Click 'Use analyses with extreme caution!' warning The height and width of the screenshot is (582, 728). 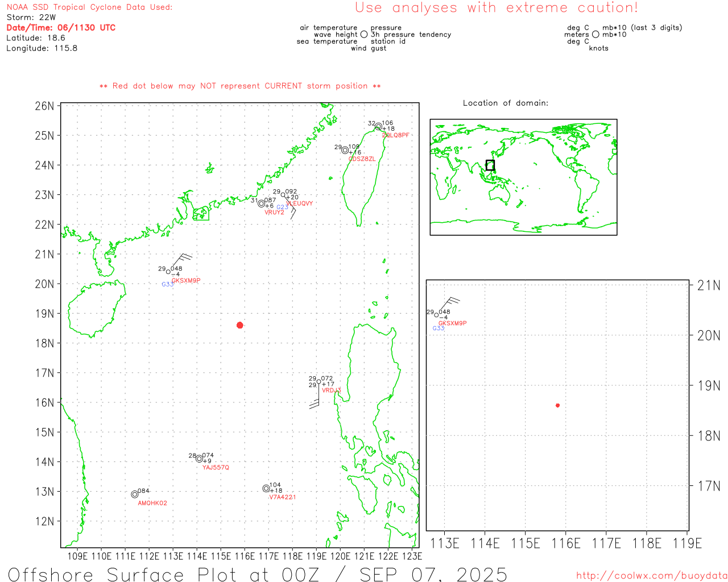tap(497, 7)
